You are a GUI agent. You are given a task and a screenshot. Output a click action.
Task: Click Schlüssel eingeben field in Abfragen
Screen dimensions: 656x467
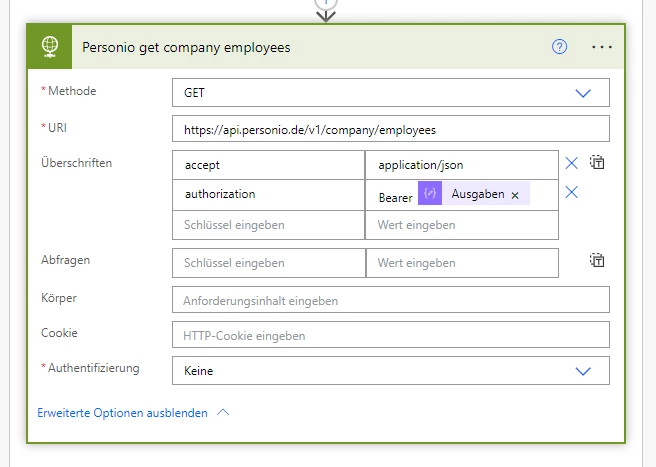[269, 263]
